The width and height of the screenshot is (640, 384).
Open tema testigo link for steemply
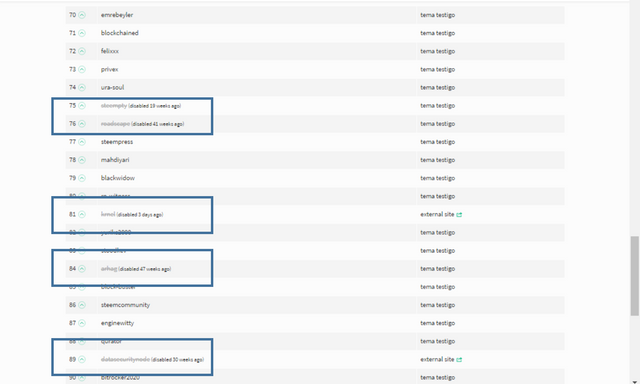438,106
